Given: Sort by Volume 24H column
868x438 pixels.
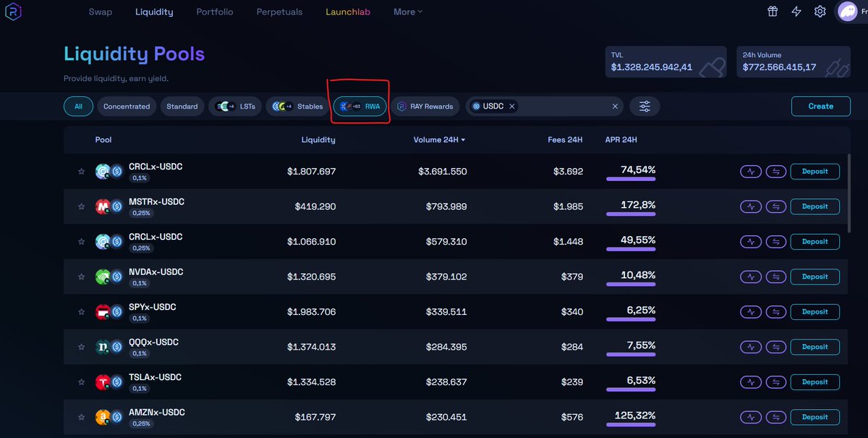Looking at the screenshot, I should [x=439, y=140].
